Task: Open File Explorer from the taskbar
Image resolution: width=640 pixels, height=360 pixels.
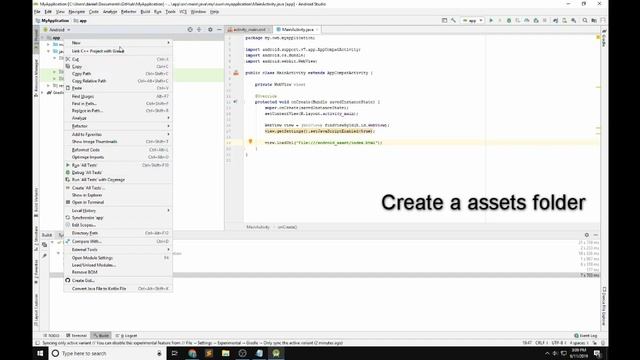Action: pos(226,353)
